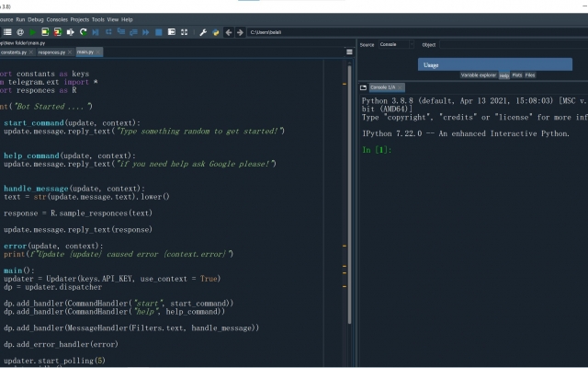Click the Forward arrow in the toolbar

point(241,32)
